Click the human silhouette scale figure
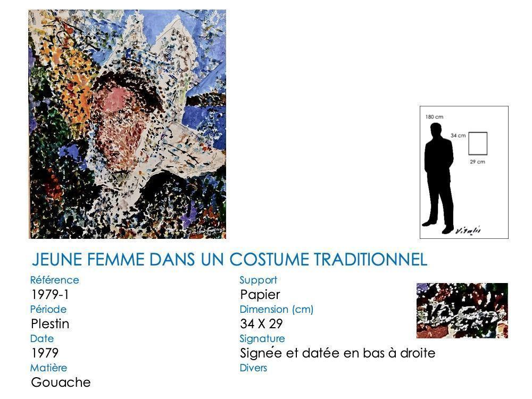Image resolution: width=532 pixels, height=399 pixels. click(x=439, y=178)
